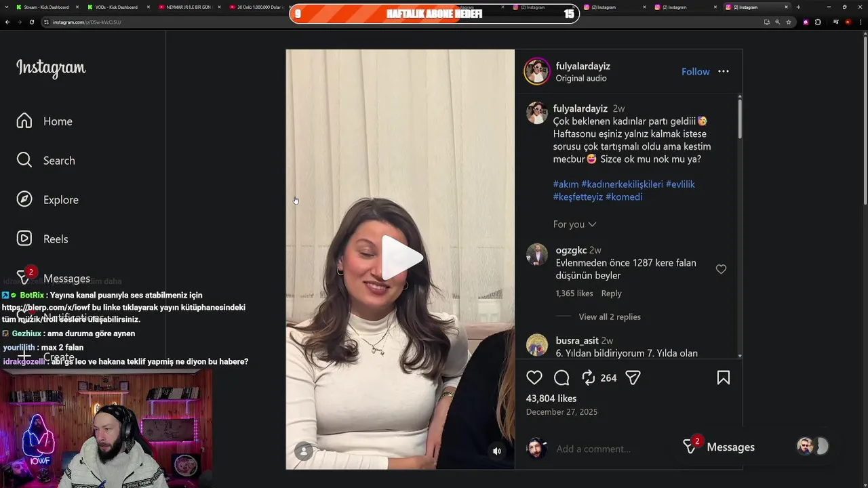Expand View all 2 replies
Viewport: 868px width, 488px height.
(610, 317)
